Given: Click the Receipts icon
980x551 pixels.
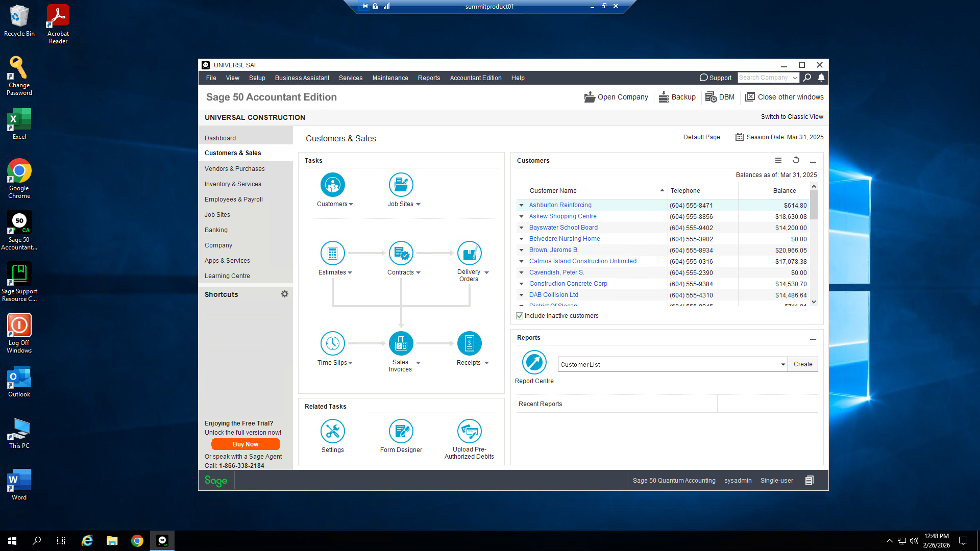Looking at the screenshot, I should (470, 343).
